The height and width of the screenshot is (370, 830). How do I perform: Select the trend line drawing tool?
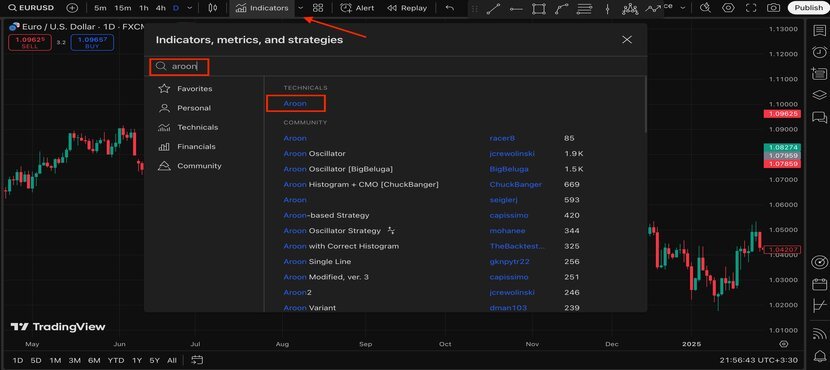[x=493, y=8]
